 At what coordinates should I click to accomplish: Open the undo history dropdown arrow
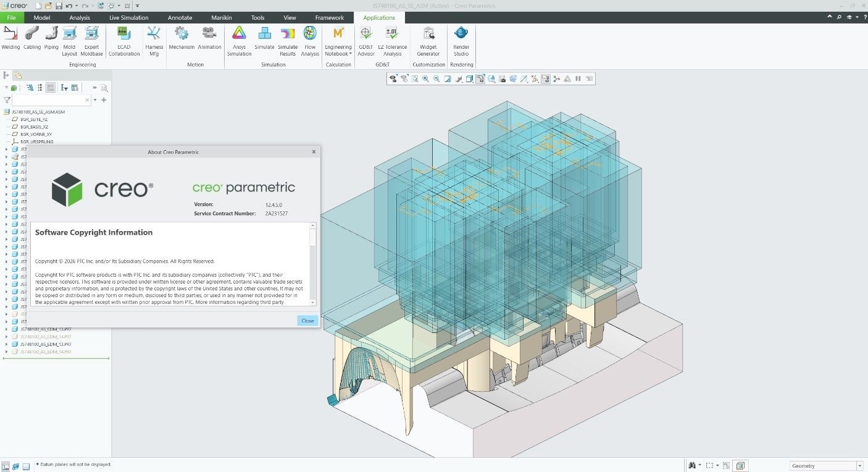77,6
